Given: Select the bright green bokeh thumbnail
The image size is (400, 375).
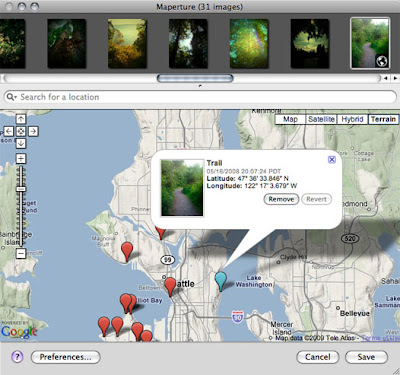Looking at the screenshot, I should point(249,44).
